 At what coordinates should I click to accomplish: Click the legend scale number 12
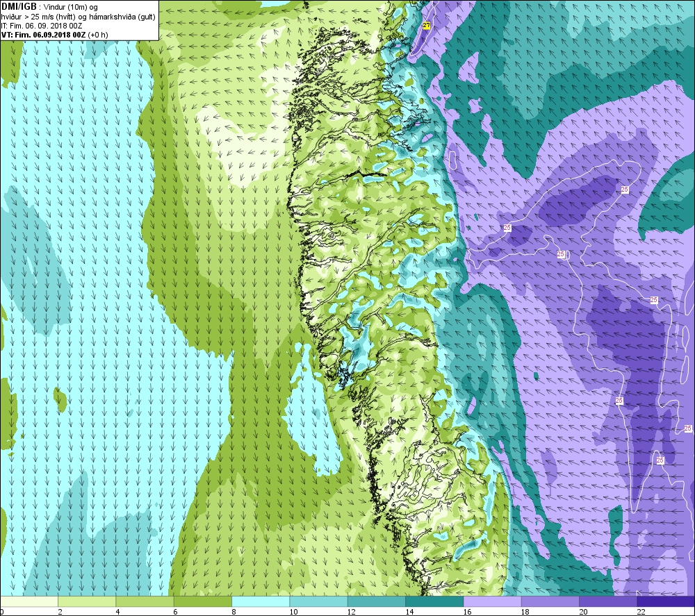(352, 612)
